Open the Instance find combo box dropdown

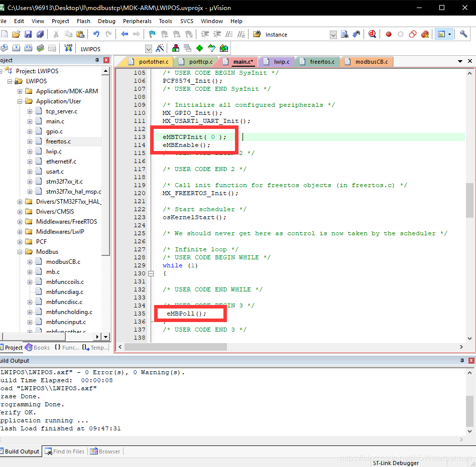coord(333,35)
